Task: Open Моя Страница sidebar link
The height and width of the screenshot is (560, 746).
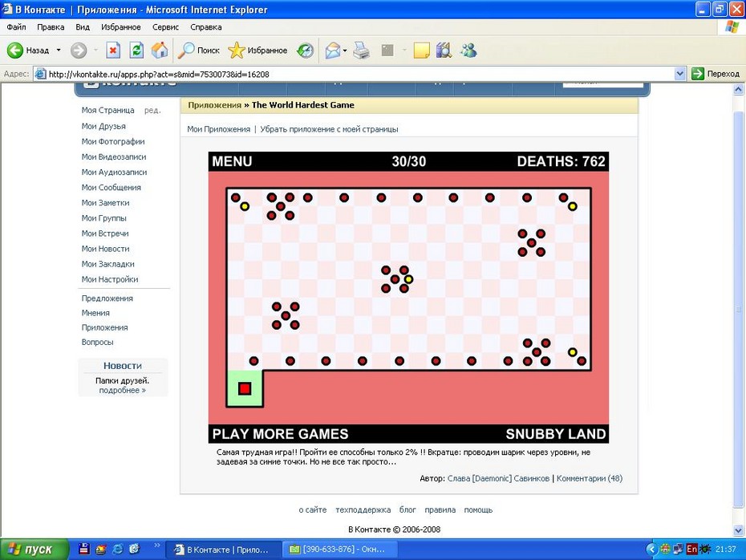Action: click(x=108, y=110)
